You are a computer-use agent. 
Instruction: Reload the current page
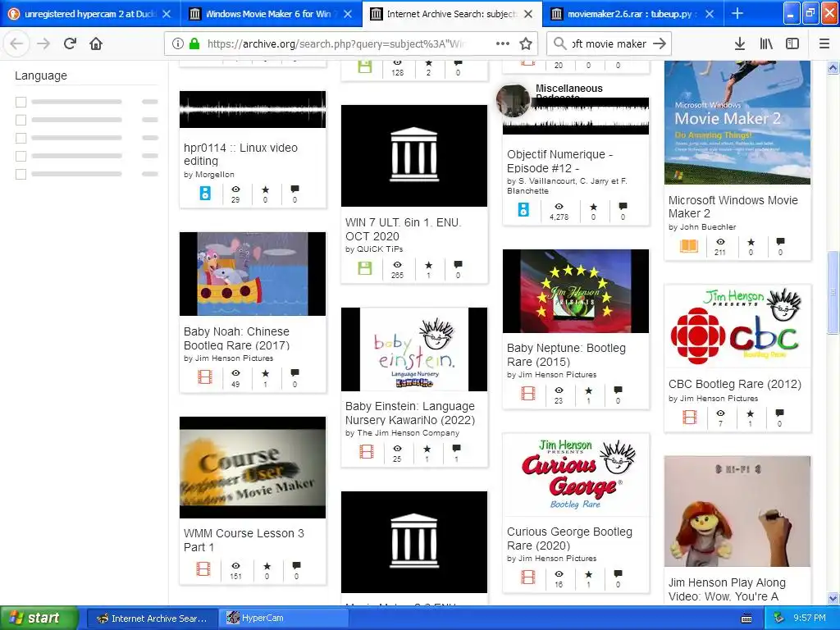pos(70,43)
